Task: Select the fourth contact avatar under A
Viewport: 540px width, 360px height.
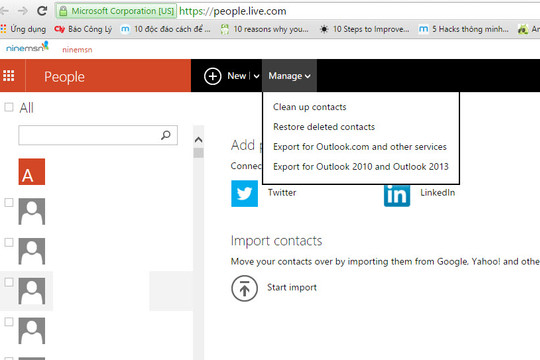Action: 32,331
